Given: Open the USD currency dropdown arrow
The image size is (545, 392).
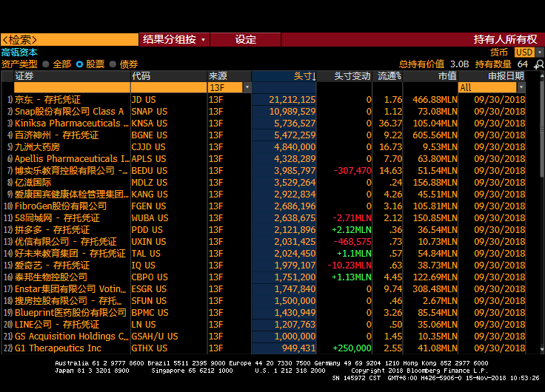Looking at the screenshot, I should (x=539, y=53).
